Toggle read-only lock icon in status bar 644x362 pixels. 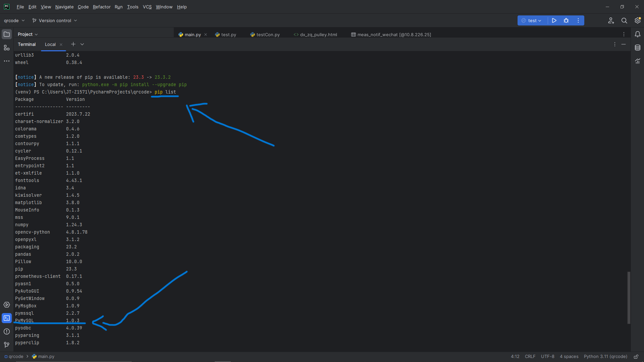pos(636,357)
